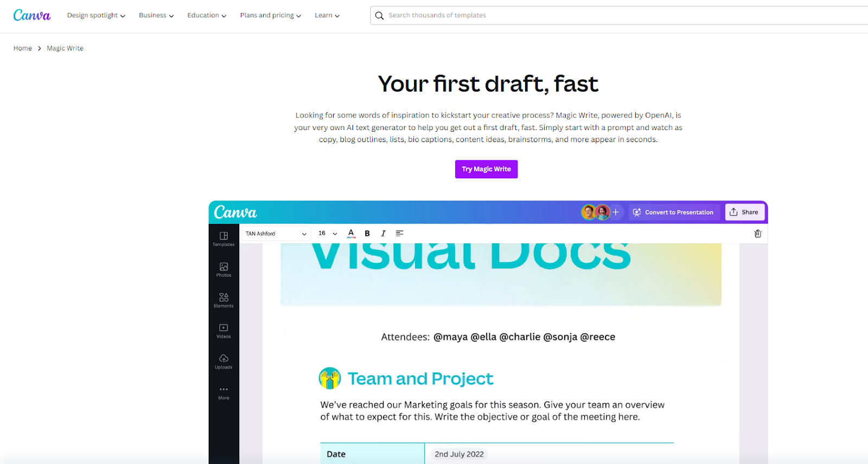
Task: Click the trash delete icon
Action: pyautogui.click(x=758, y=234)
